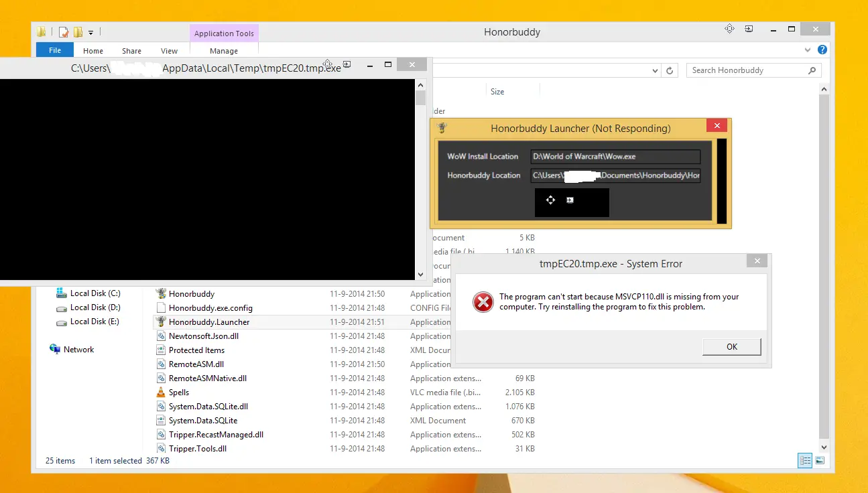Click the New folder quick access icon

(78, 31)
